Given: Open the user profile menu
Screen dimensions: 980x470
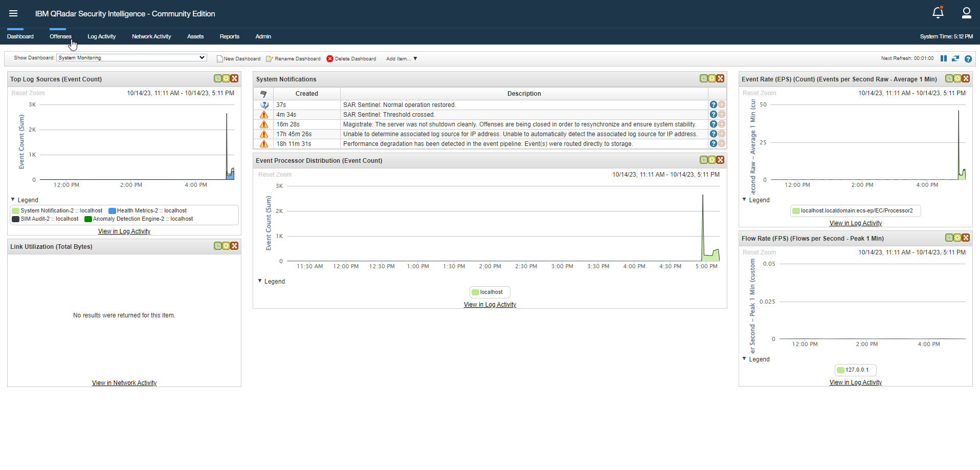Looking at the screenshot, I should tap(966, 13).
